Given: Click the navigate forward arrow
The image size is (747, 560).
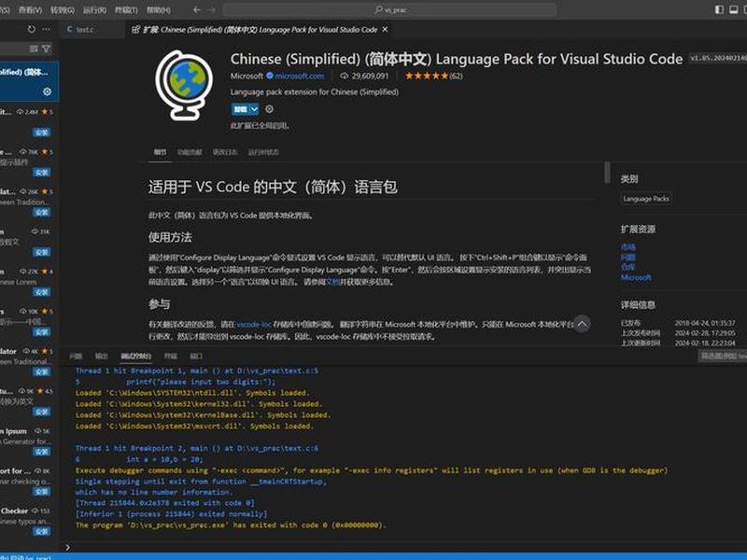Looking at the screenshot, I should tap(212, 9).
